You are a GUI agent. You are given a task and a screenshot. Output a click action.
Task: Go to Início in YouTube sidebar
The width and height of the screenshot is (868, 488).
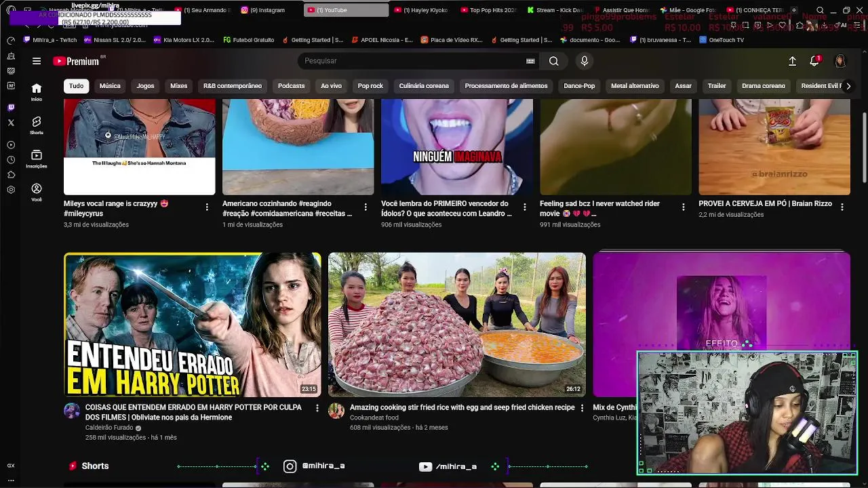point(37,91)
